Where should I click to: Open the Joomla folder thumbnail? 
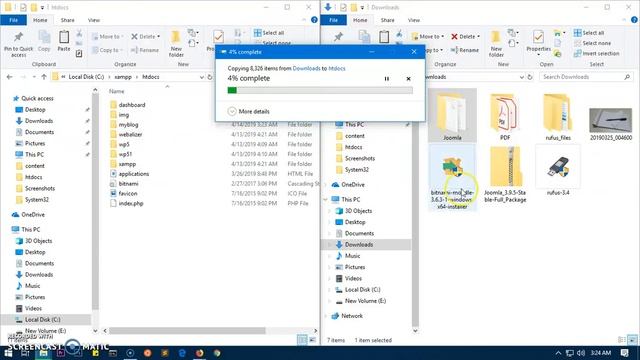[452, 116]
